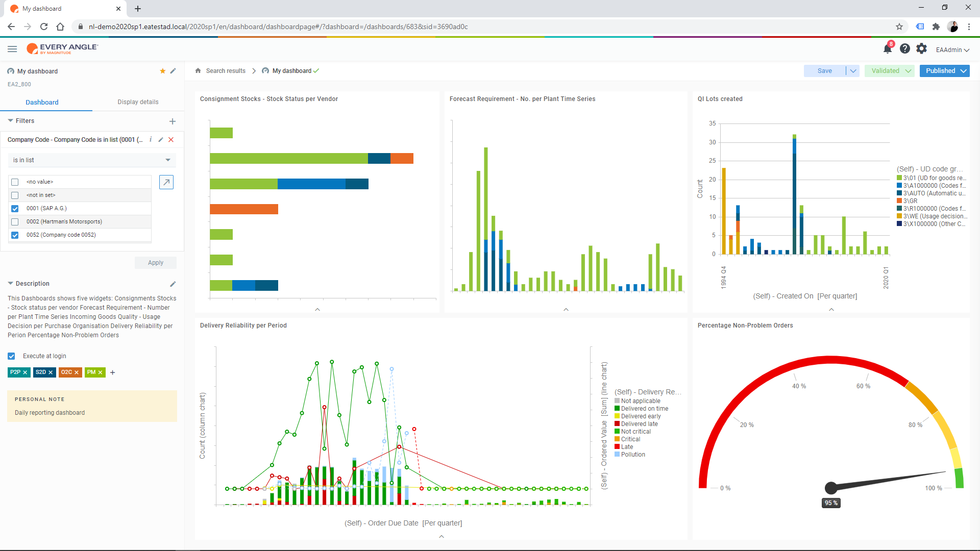Check the 0002 Hartman's Motorsports checkbox
Viewport: 980px width, 551px height.
15,222
